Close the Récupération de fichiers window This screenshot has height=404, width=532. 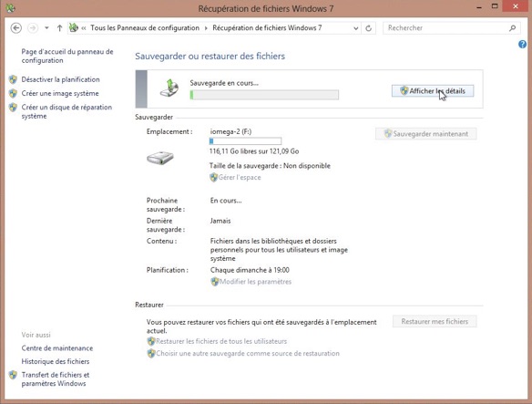[x=516, y=6]
